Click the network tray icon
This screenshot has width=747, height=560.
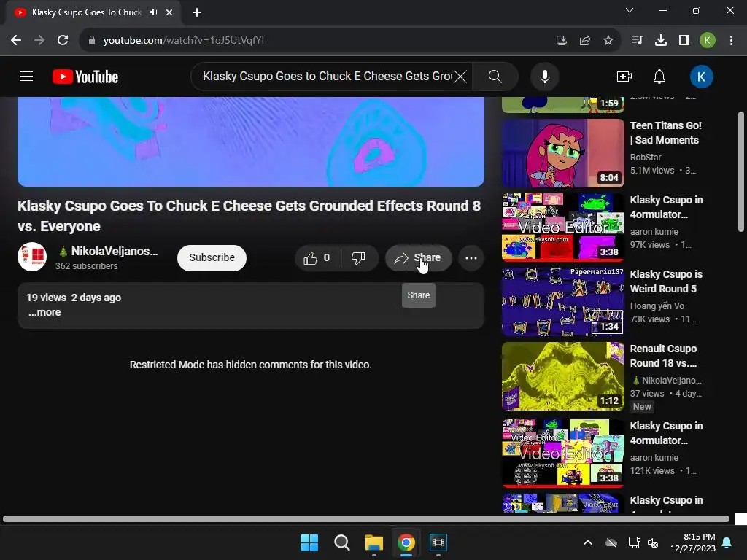(634, 542)
